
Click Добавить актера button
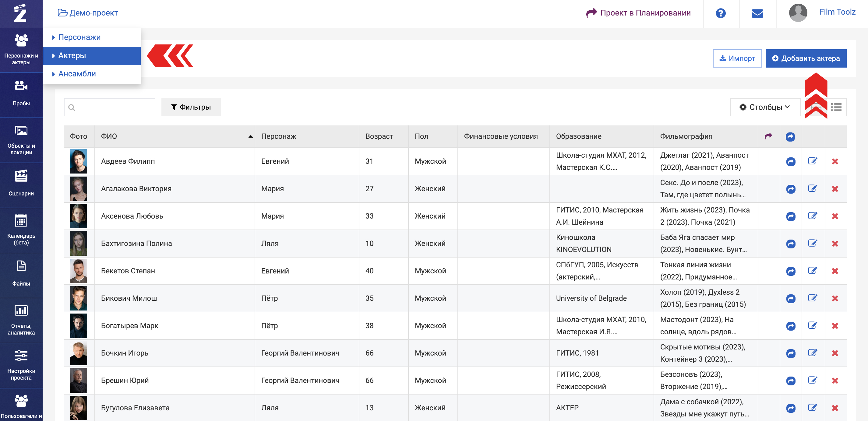coord(805,58)
